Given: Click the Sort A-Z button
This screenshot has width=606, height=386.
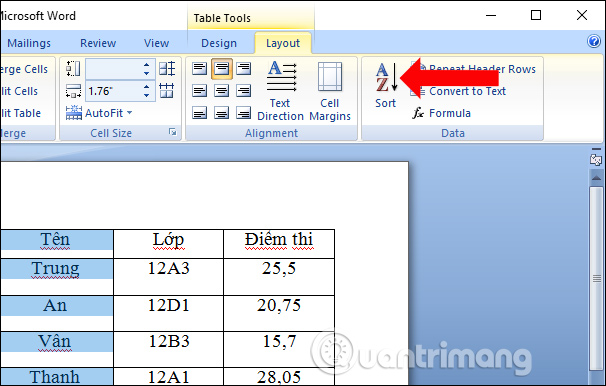Looking at the screenshot, I should (x=386, y=85).
